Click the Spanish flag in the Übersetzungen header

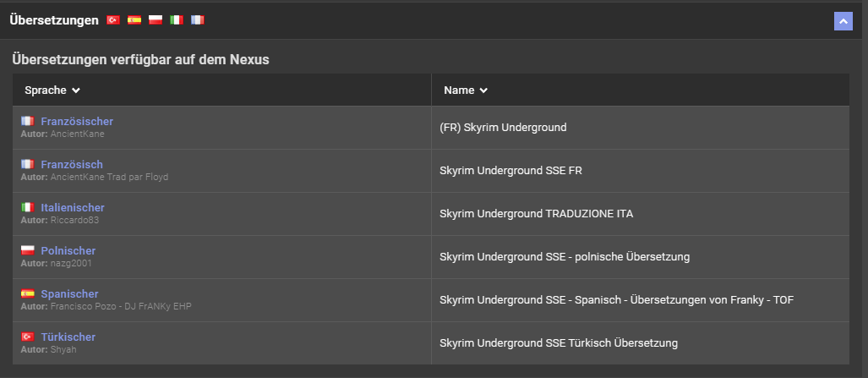pos(134,20)
